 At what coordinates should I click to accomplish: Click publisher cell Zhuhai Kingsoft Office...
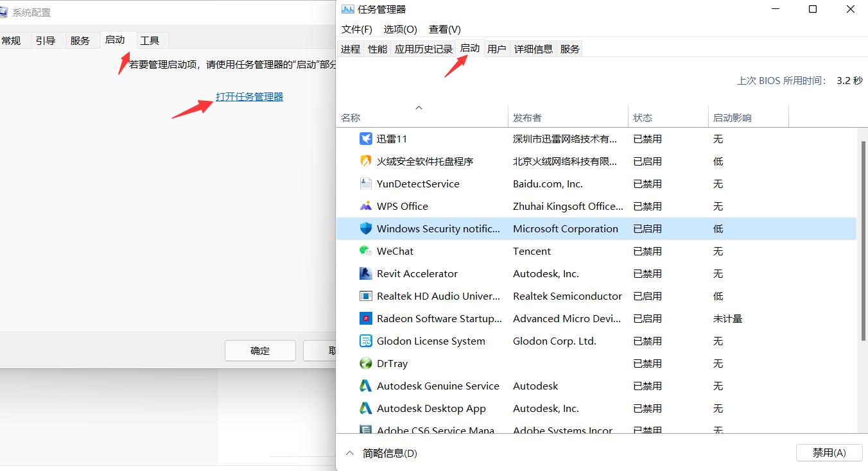pyautogui.click(x=568, y=206)
